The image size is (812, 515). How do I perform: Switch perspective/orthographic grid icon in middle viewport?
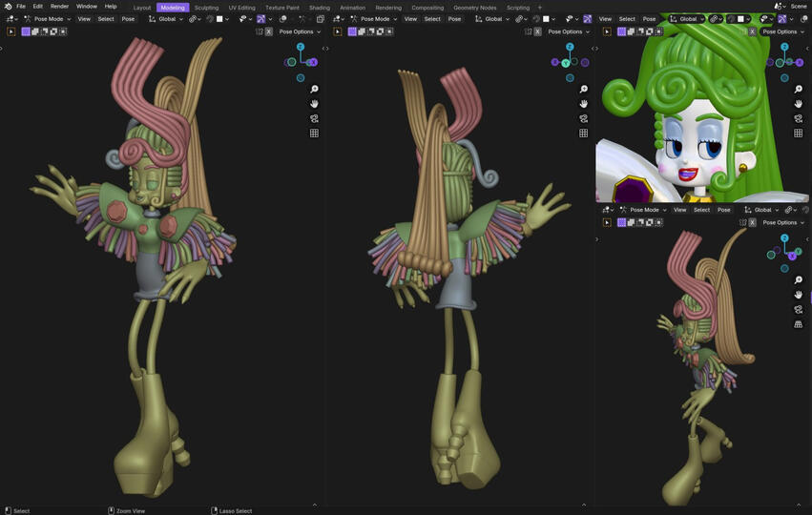583,134
